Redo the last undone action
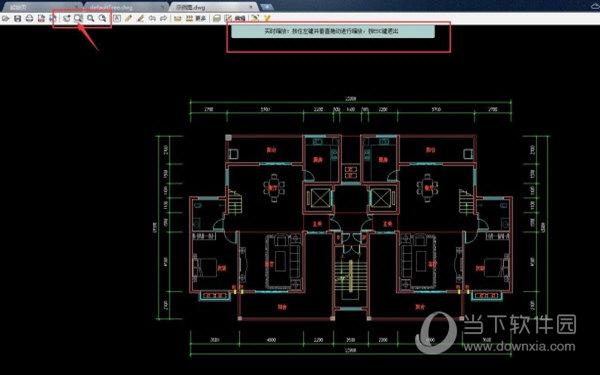The width and height of the screenshot is (600, 375). [x=164, y=18]
